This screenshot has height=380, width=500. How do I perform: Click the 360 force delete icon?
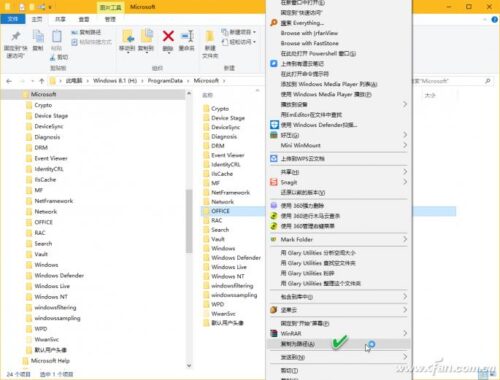pos(274,206)
